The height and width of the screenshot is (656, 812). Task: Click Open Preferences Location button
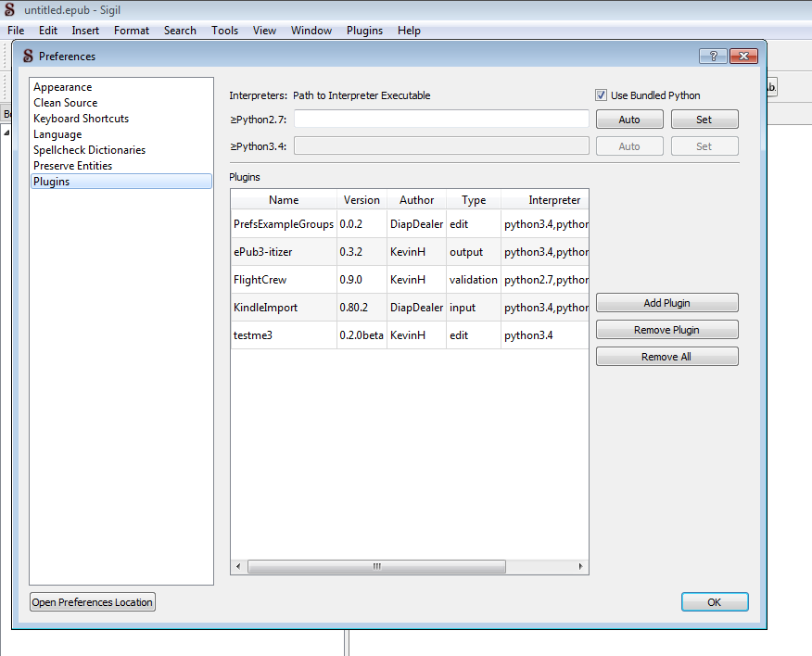click(x=92, y=602)
